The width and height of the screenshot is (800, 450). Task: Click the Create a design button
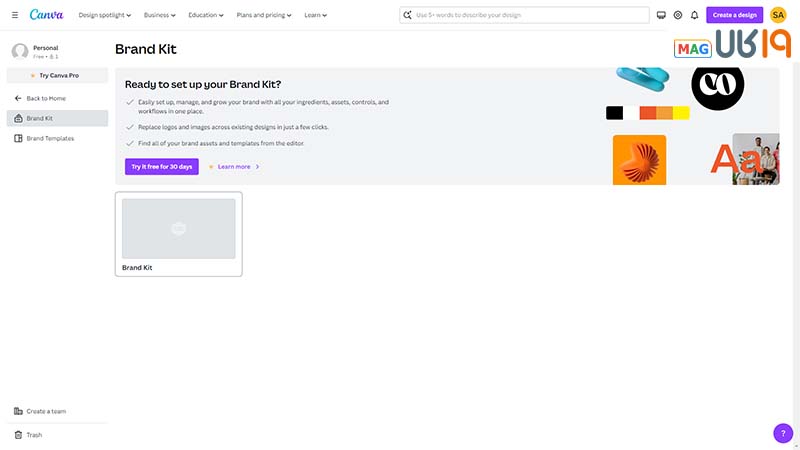(735, 15)
